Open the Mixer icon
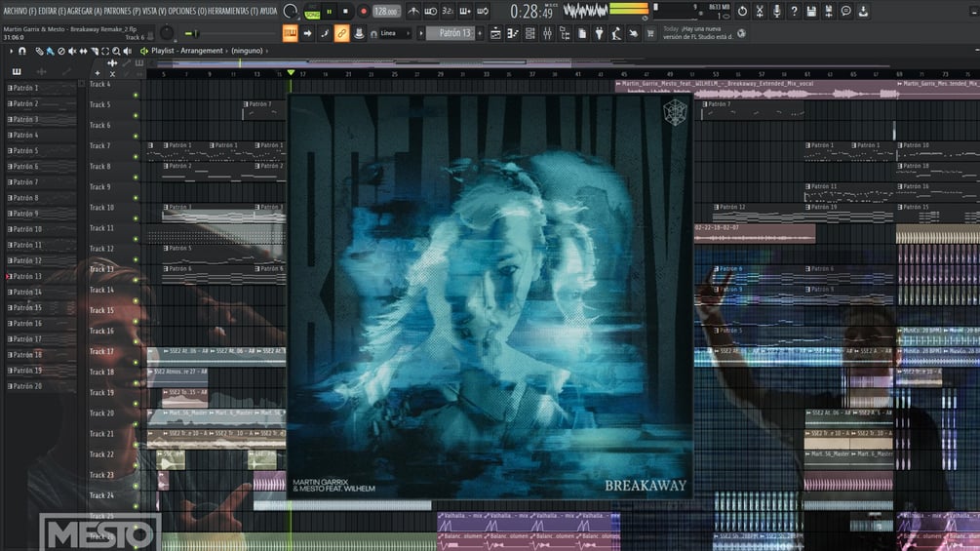The height and width of the screenshot is (551, 980). pos(547,34)
